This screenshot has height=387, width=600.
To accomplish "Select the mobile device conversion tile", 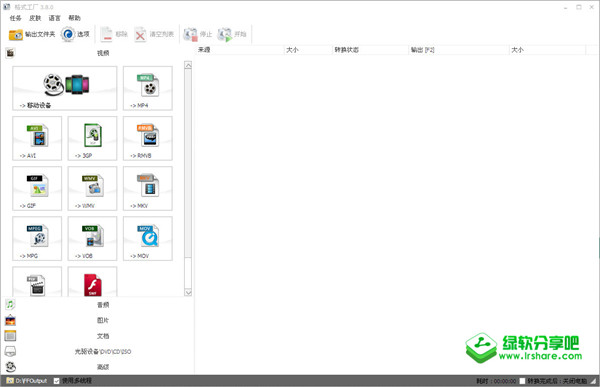I will (65, 88).
